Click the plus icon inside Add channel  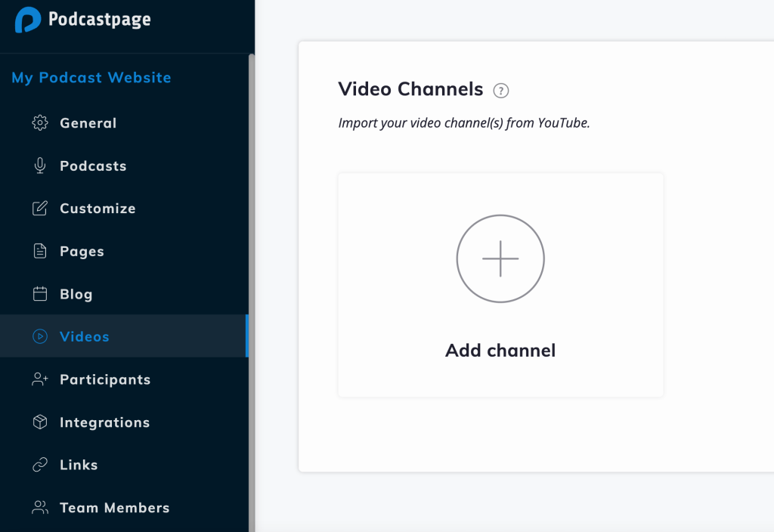pos(500,258)
